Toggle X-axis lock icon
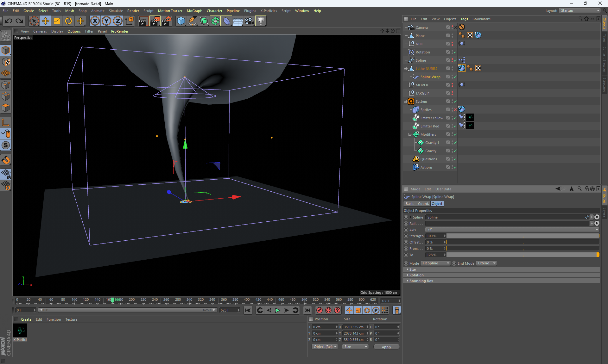 pyautogui.click(x=95, y=21)
